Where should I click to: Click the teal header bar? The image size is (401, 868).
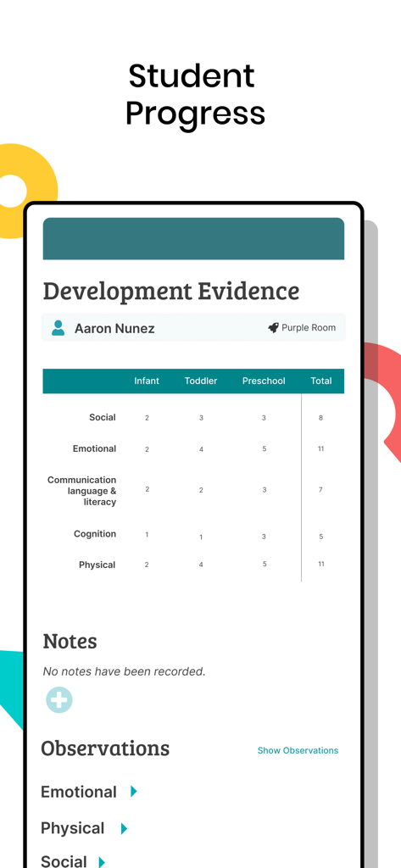[x=193, y=238]
